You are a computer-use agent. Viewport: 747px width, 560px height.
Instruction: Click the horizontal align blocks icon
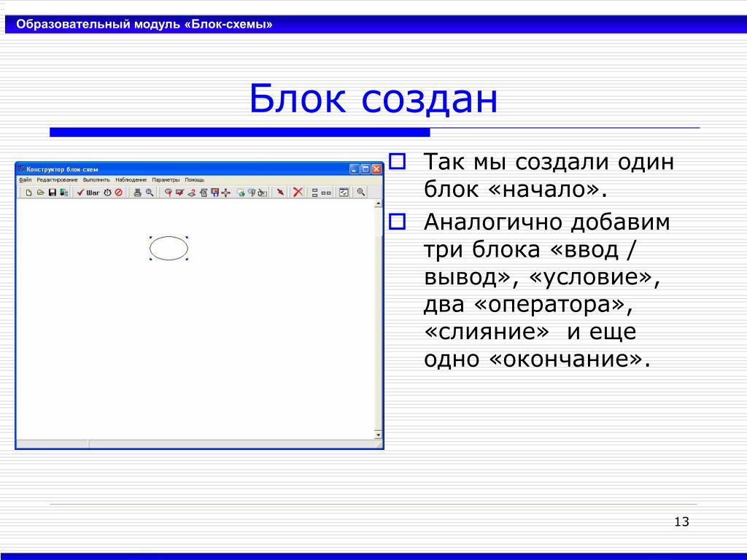point(326,192)
